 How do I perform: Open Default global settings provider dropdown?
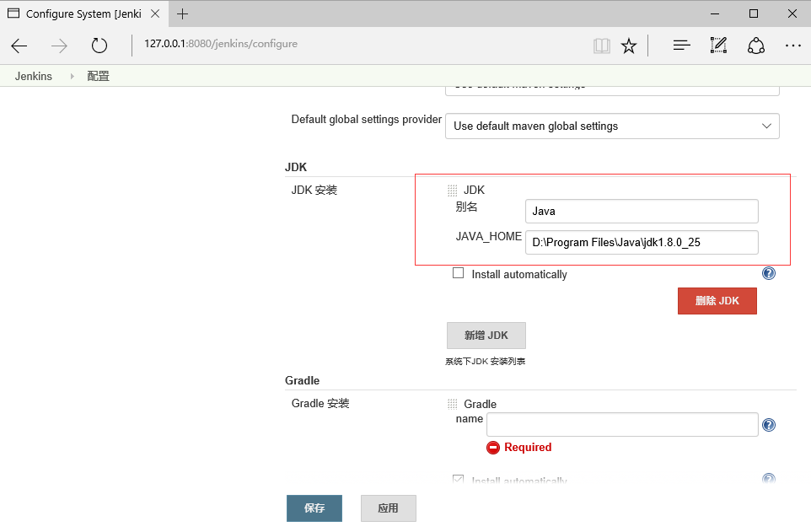(x=612, y=126)
